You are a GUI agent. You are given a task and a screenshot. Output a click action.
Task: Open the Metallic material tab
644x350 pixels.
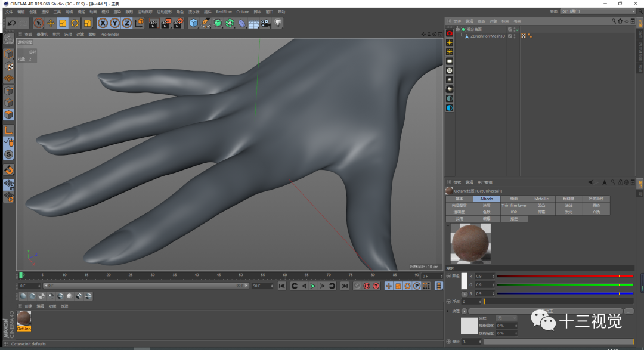(x=541, y=199)
